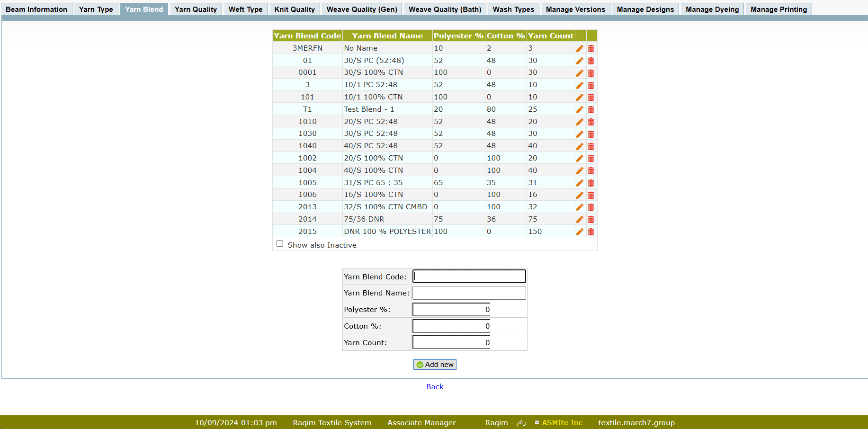
Task: Delete the 10/1 PC 52:48 blend
Action: coord(591,85)
